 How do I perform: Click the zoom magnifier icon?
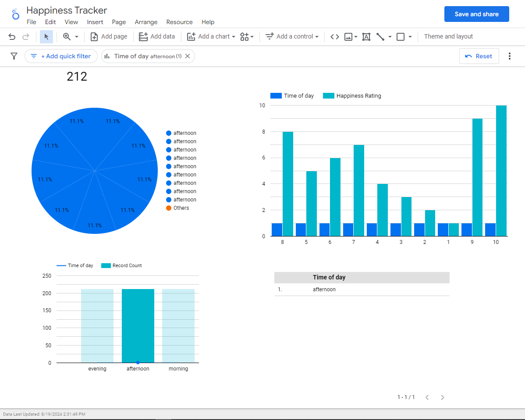(x=67, y=36)
